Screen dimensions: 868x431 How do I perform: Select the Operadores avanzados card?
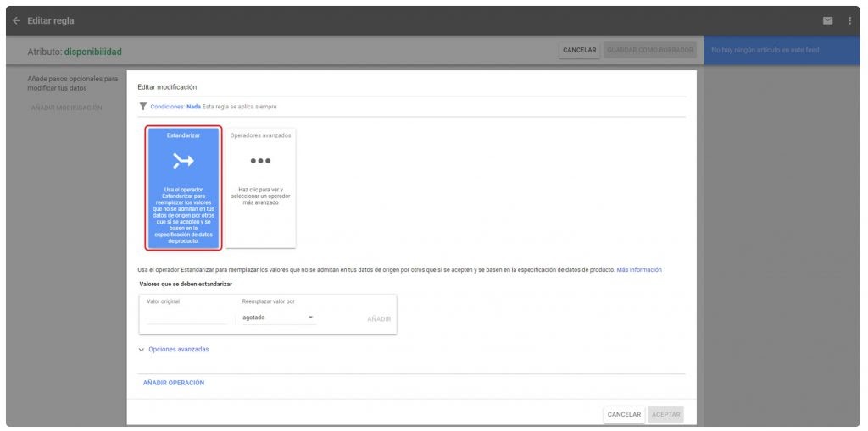(x=260, y=188)
